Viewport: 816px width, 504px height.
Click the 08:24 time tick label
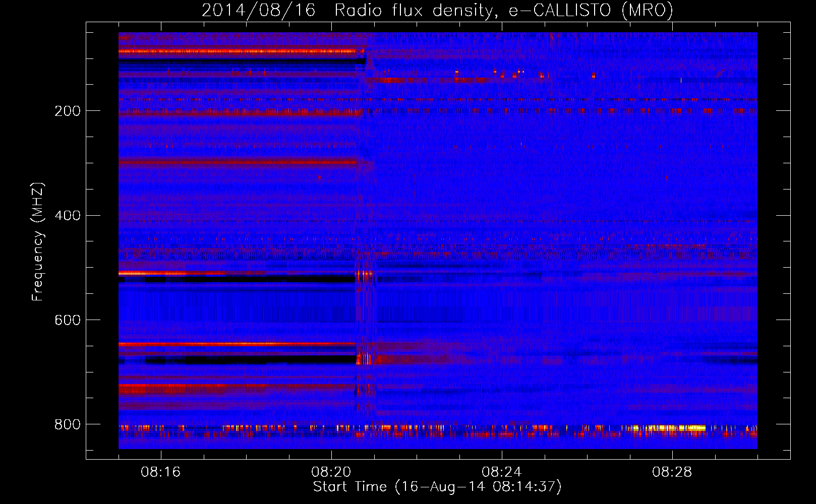pyautogui.click(x=502, y=472)
